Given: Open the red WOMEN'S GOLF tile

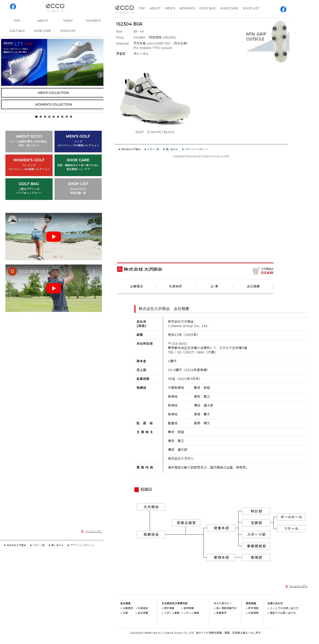Looking at the screenshot, I should 29,165.
